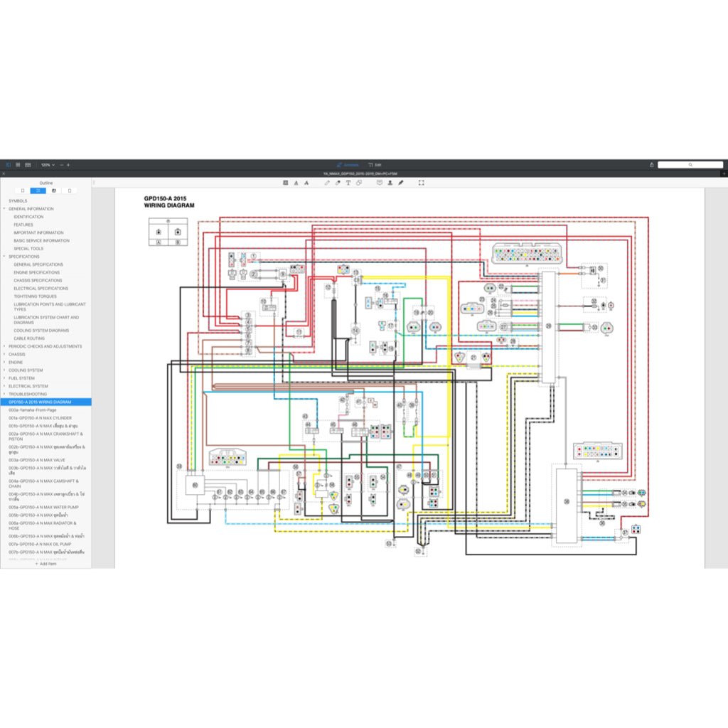Choose the strikethrough text annotation tool
The height and width of the screenshot is (728, 728).
[306, 183]
